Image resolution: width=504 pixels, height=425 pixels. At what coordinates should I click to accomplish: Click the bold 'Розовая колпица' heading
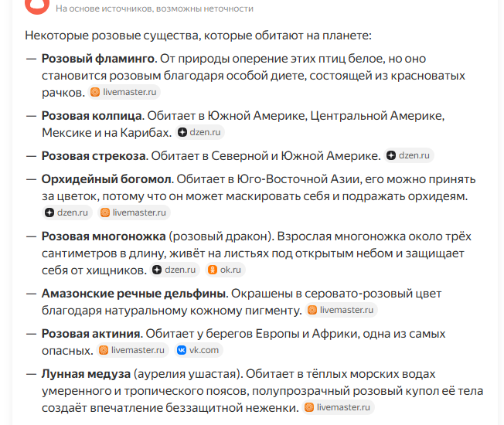tap(92, 116)
